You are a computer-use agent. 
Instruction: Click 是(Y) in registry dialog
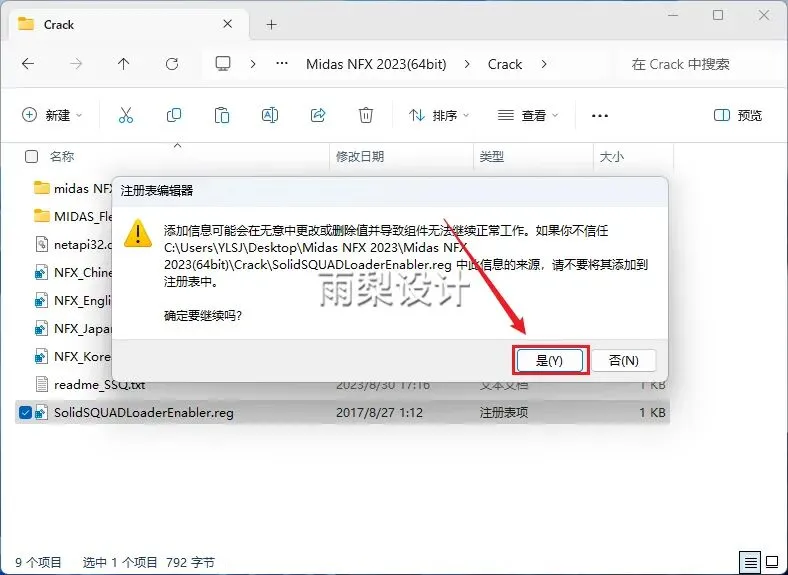549,360
